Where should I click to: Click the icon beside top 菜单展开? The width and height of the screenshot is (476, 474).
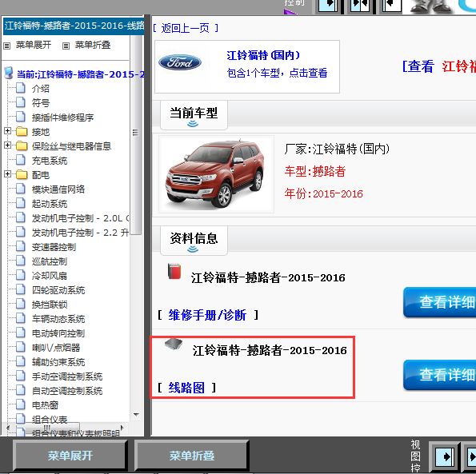[x=6, y=46]
